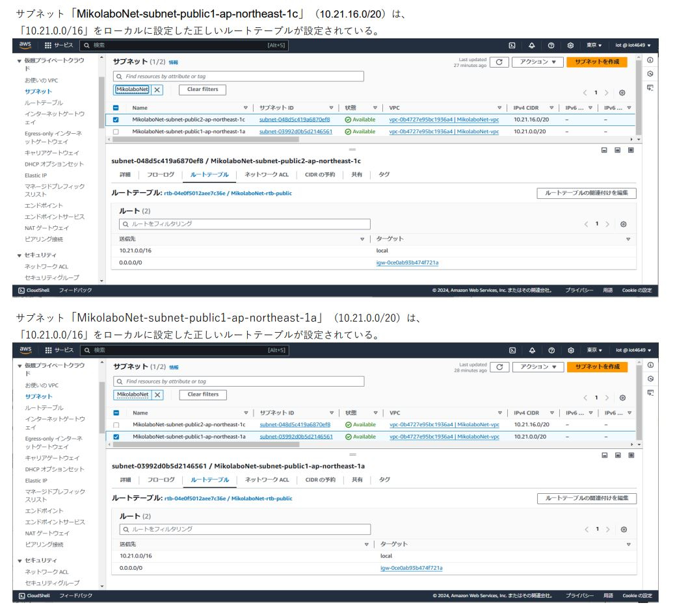Refresh the subnet list in the lower console
This screenshot has width=675, height=616.
tap(500, 367)
